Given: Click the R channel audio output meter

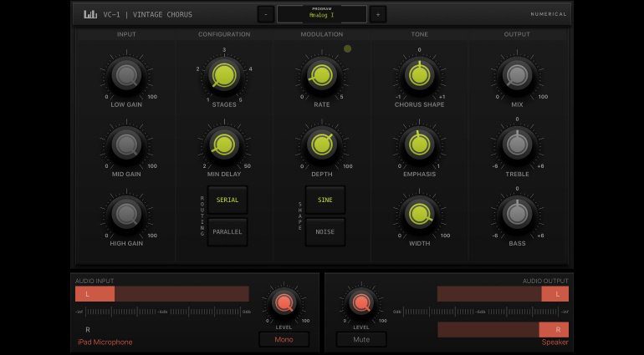Looking at the screenshot, I should point(503,329).
